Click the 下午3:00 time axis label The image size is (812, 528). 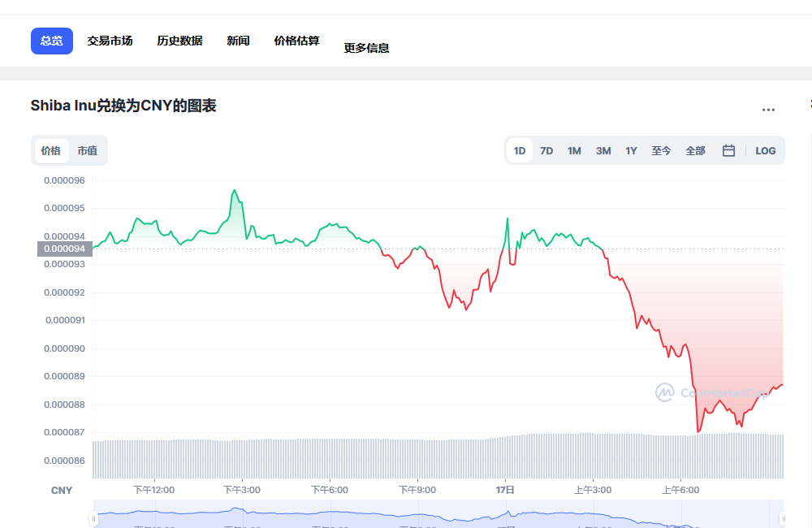[242, 490]
